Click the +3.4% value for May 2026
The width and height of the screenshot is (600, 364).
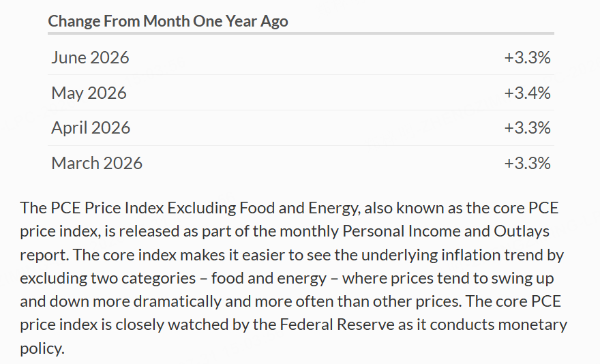pos(527,93)
